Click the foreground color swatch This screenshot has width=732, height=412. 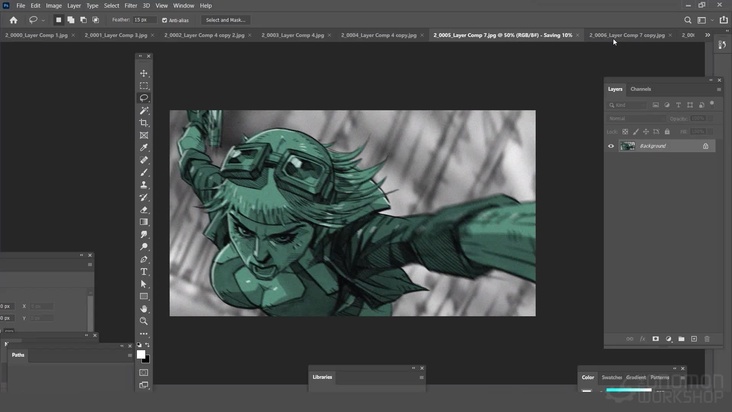click(x=141, y=355)
